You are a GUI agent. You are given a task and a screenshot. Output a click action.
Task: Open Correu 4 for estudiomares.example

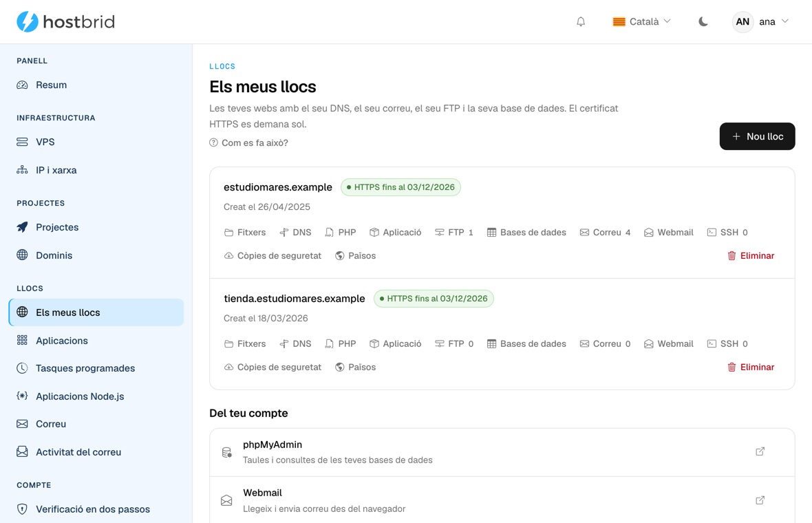click(x=605, y=233)
